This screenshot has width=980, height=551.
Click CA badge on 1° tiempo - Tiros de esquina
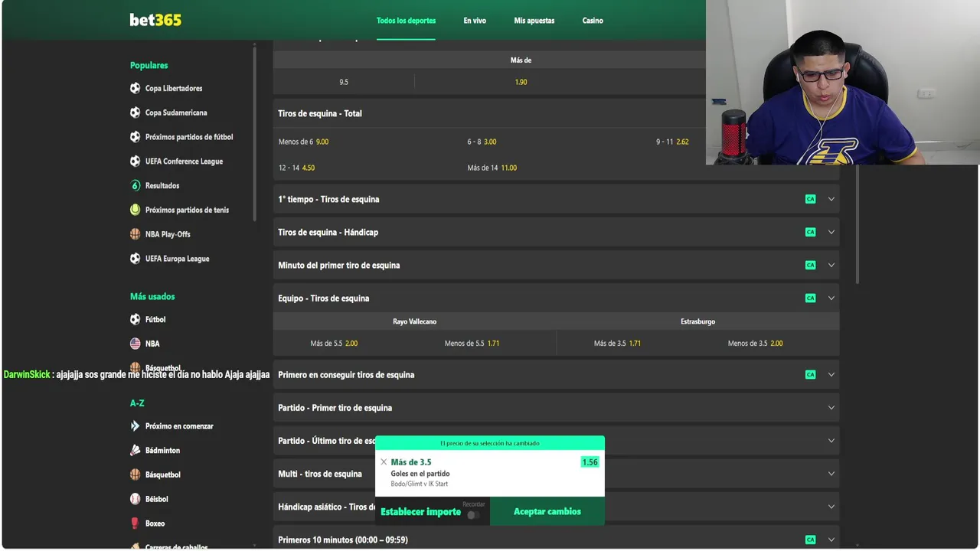(x=810, y=199)
